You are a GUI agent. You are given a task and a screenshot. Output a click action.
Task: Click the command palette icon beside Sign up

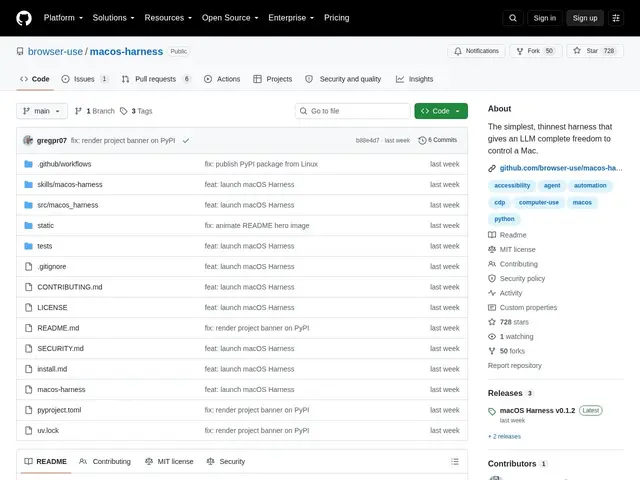click(x=616, y=18)
